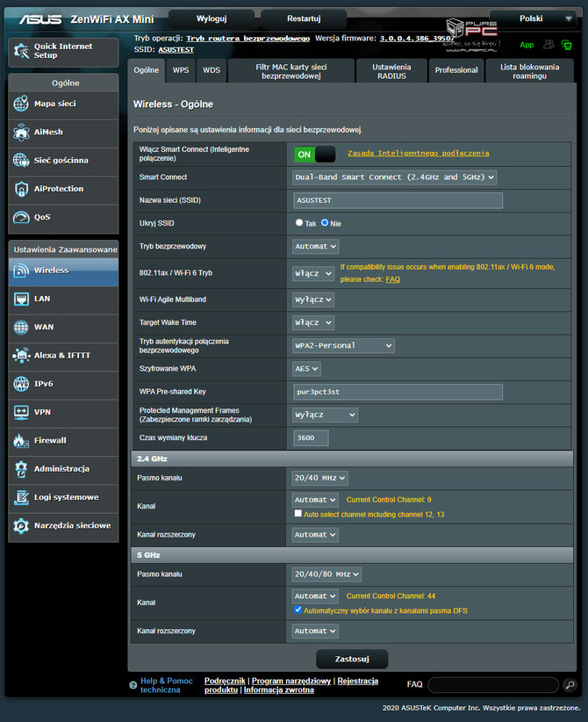Click the FAQ search input field
This screenshot has width=588, height=722.
click(493, 685)
